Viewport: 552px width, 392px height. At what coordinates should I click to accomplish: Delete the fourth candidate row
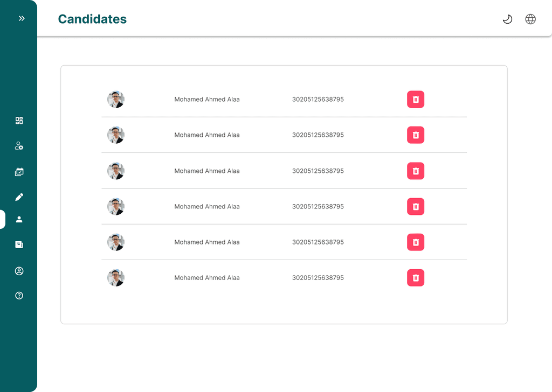416,207
